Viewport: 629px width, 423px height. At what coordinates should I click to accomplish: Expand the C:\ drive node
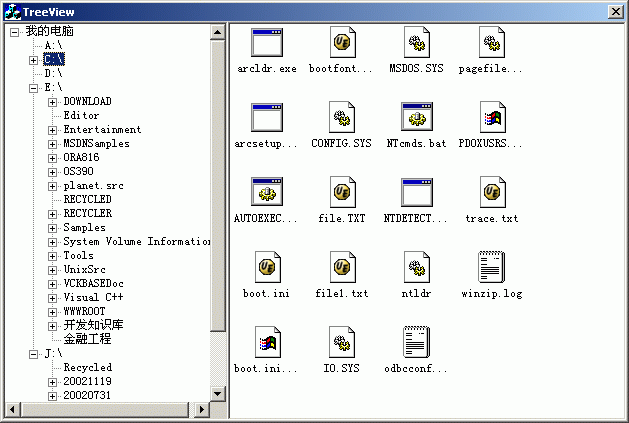tap(34, 60)
